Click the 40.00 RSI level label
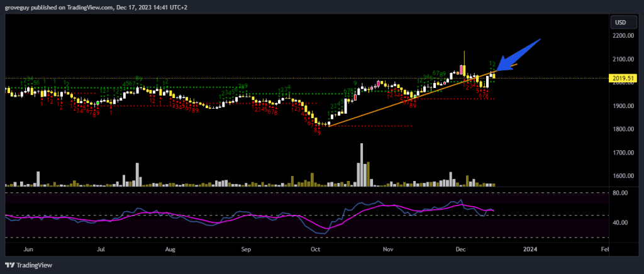This screenshot has height=274, width=644. (x=620, y=222)
